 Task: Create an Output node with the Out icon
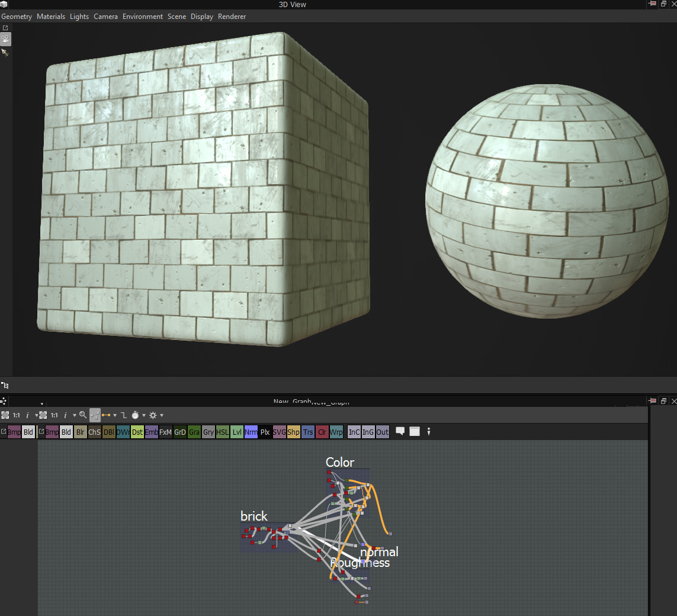point(382,432)
